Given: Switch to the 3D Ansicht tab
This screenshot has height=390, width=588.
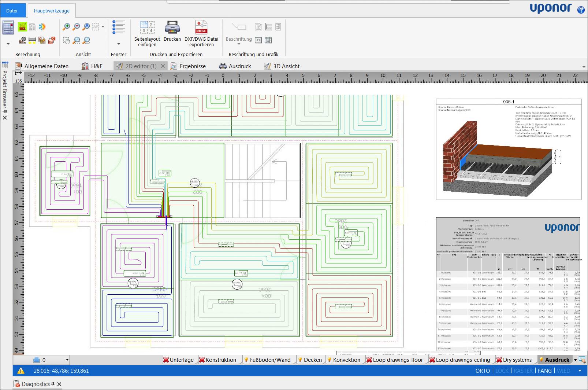Looking at the screenshot, I should click(x=282, y=66).
